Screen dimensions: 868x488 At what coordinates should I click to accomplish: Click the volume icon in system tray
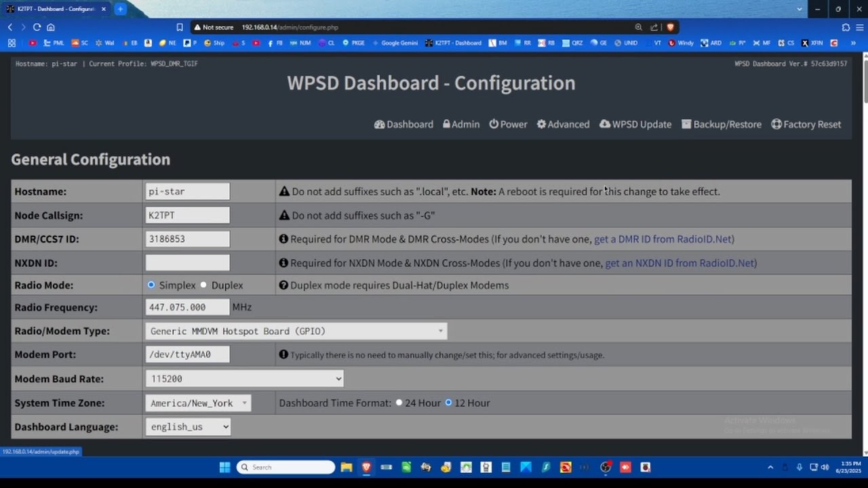click(825, 467)
